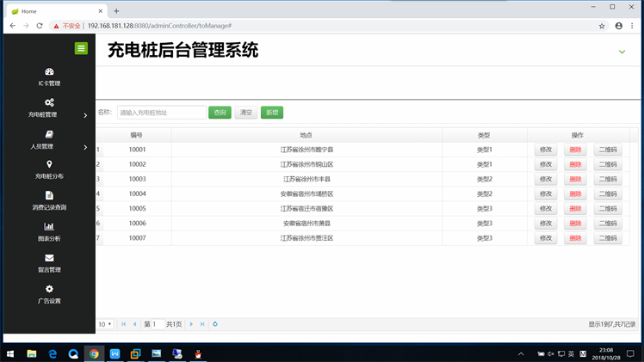Refresh the table using pager reload icon
Image resolution: width=644 pixels, height=362 pixels.
[x=215, y=324]
